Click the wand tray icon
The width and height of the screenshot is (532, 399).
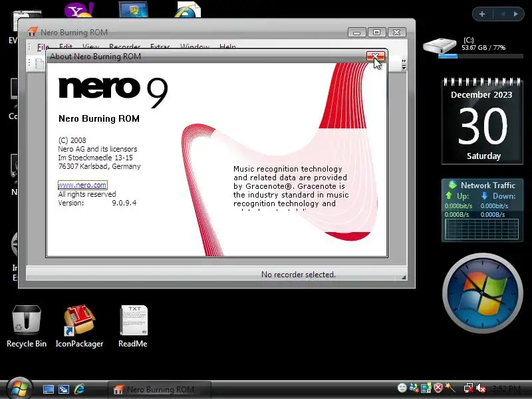[x=450, y=388]
